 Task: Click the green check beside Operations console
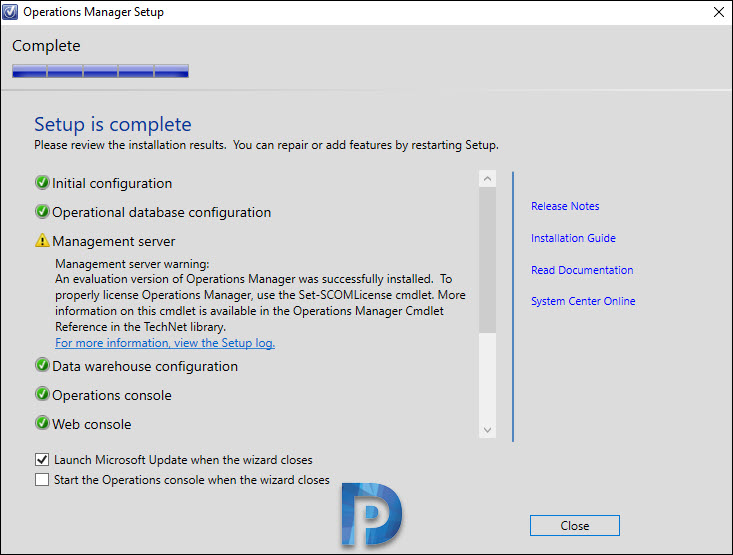[x=42, y=394]
